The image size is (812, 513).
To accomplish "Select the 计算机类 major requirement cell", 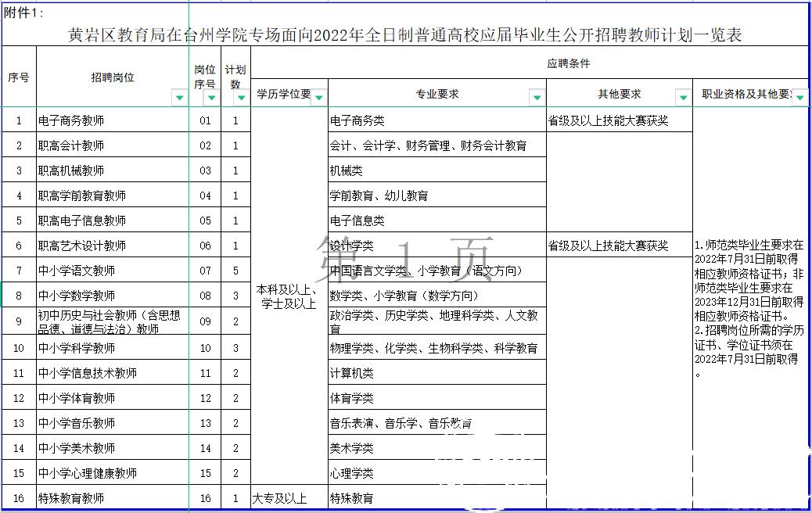I will [437, 373].
